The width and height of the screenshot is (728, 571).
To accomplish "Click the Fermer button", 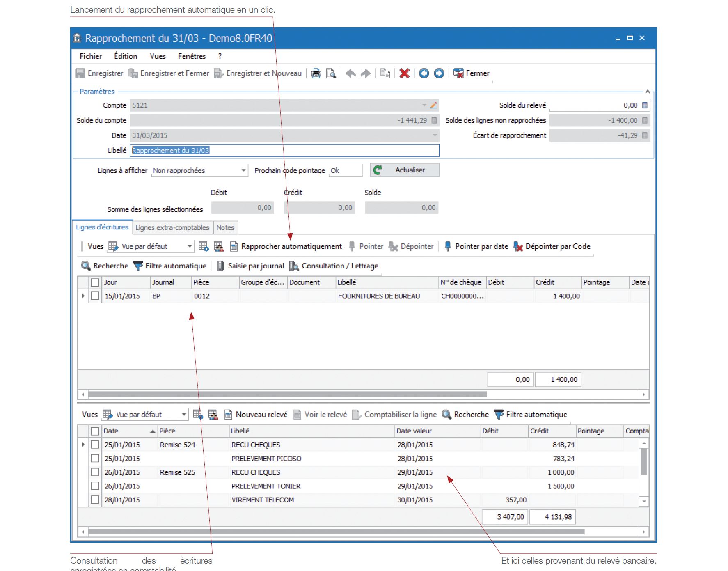I will 472,73.
